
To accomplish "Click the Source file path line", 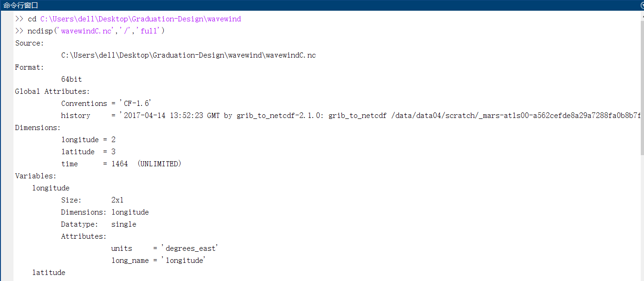I will tap(188, 55).
